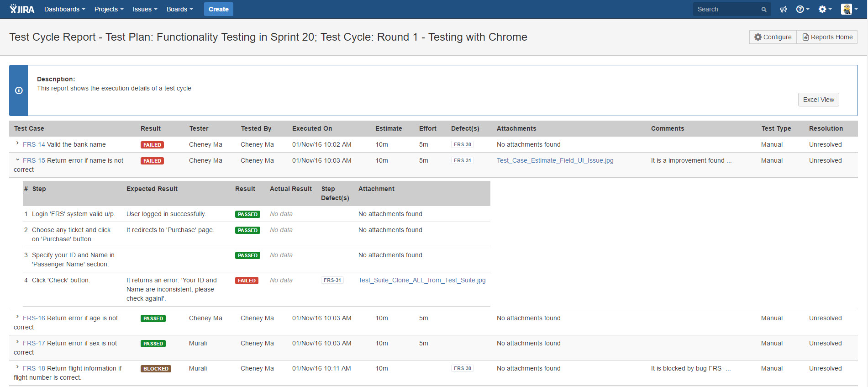Click the PASSED badge on step 2
Image resolution: width=868 pixels, height=387 pixels.
(x=247, y=230)
